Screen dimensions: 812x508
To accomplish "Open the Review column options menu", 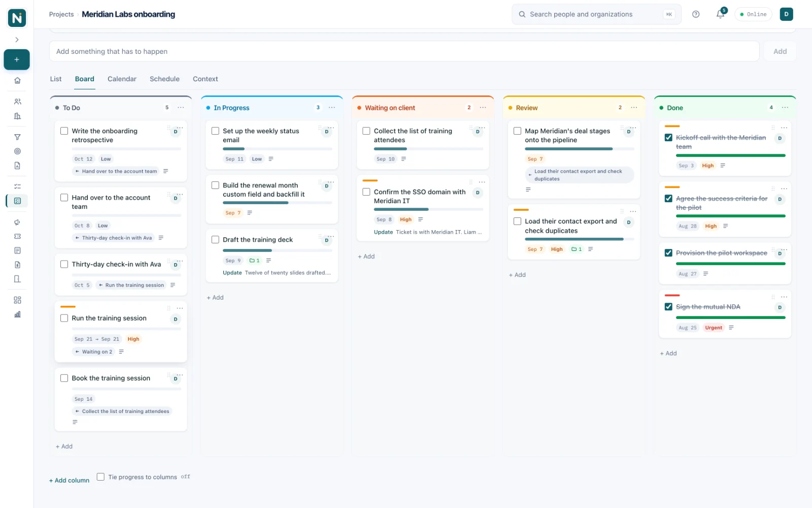I will (634, 108).
